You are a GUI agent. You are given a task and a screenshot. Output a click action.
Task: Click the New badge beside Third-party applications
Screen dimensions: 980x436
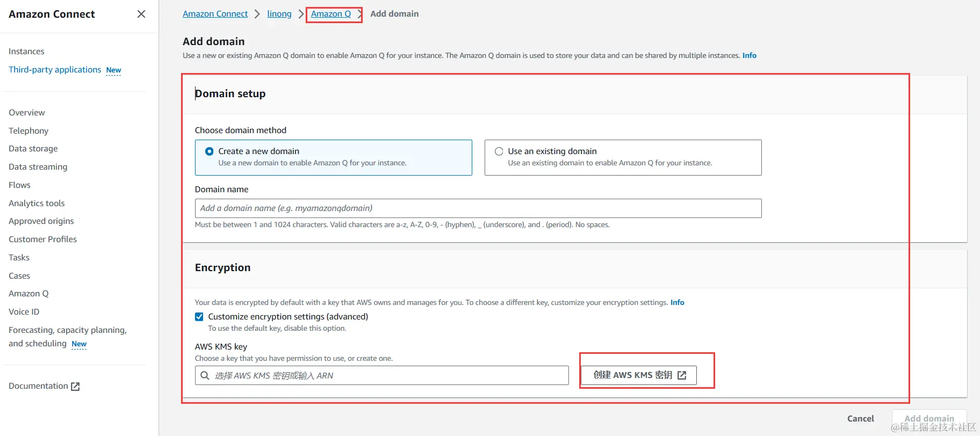tap(113, 70)
